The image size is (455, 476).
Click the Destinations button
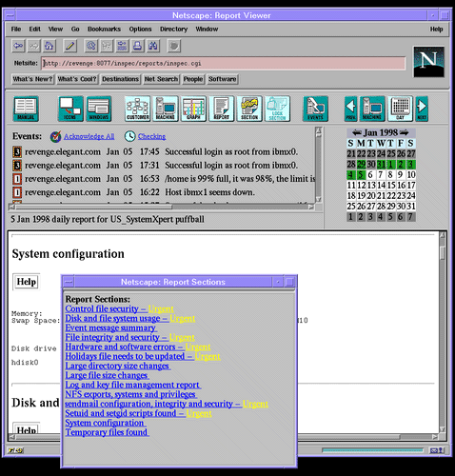point(120,79)
